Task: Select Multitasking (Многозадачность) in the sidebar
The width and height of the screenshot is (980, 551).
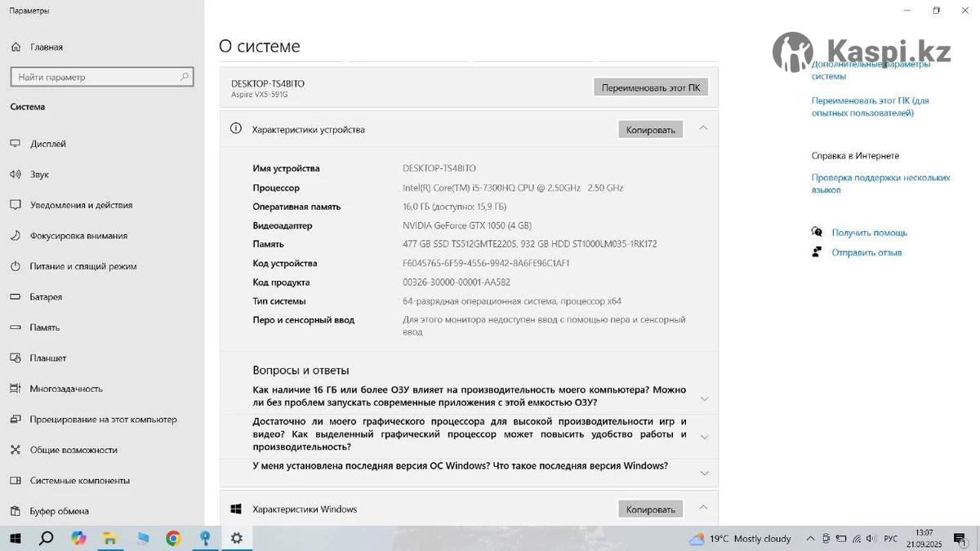Action: pyautogui.click(x=66, y=389)
